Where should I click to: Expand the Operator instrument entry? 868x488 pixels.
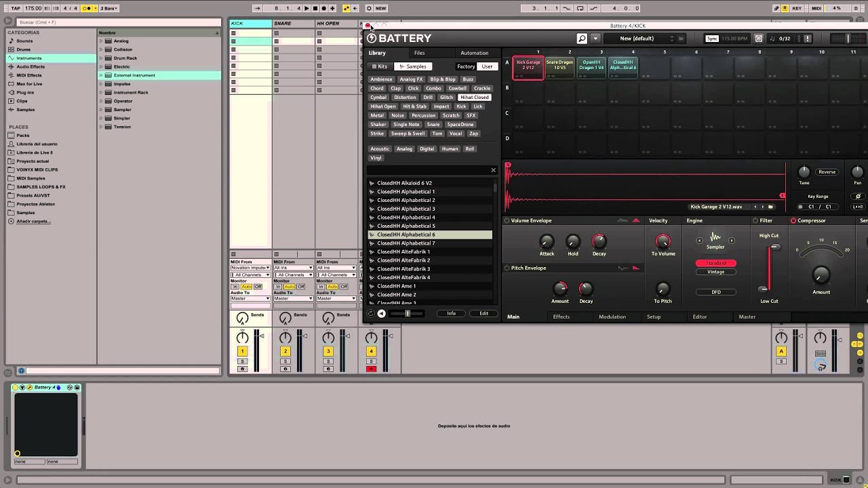click(101, 101)
